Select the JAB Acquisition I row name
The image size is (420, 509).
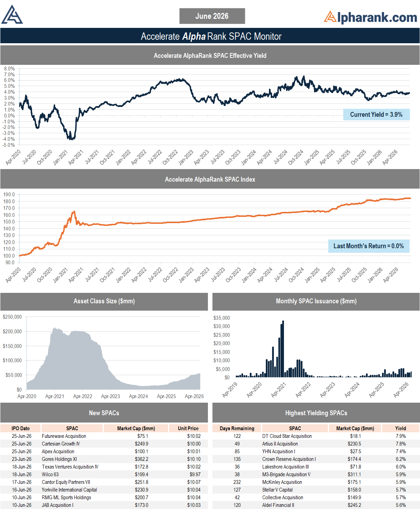[x=58, y=505]
